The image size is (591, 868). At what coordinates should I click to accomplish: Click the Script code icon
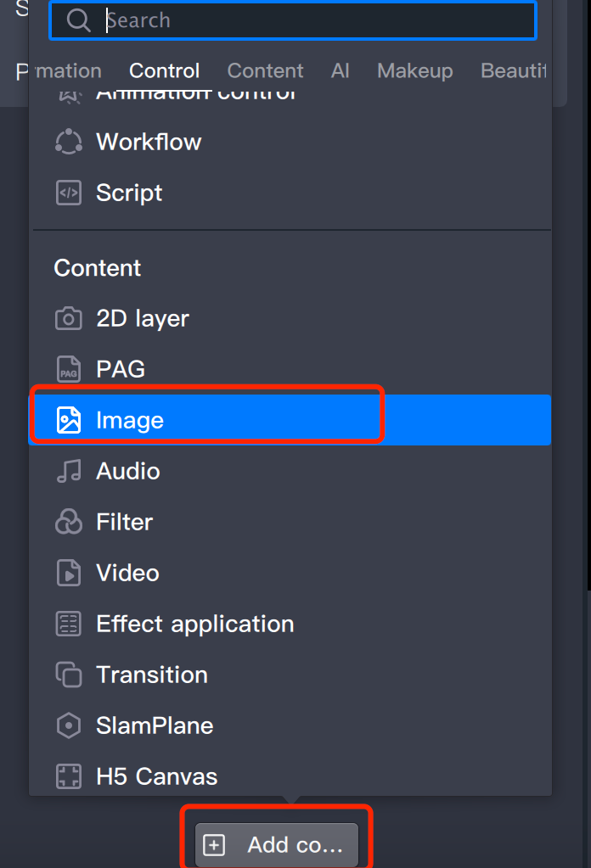click(68, 193)
